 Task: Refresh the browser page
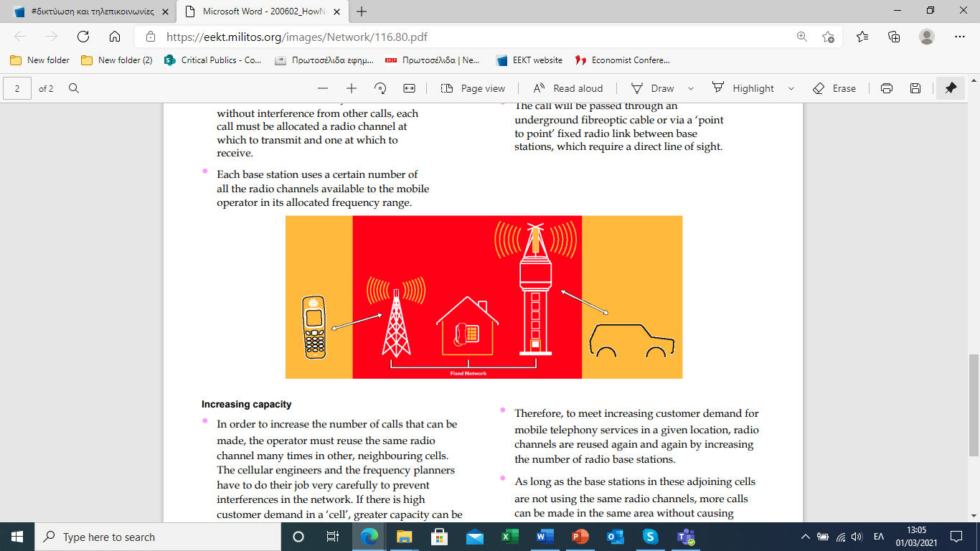(83, 37)
